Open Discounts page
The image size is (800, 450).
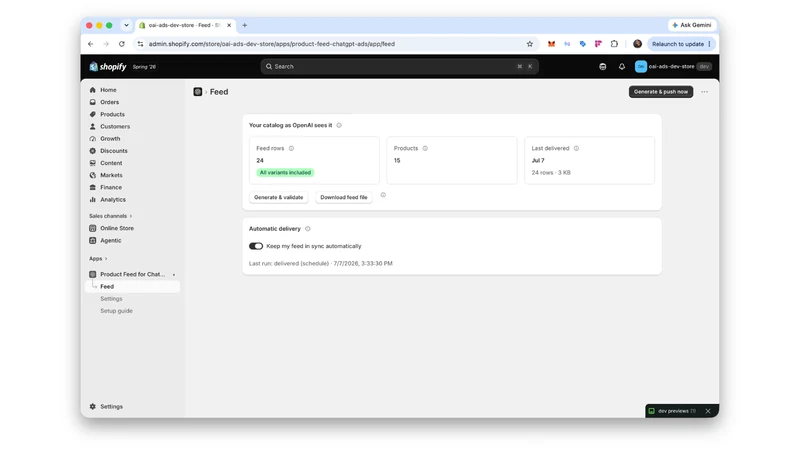pyautogui.click(x=114, y=151)
